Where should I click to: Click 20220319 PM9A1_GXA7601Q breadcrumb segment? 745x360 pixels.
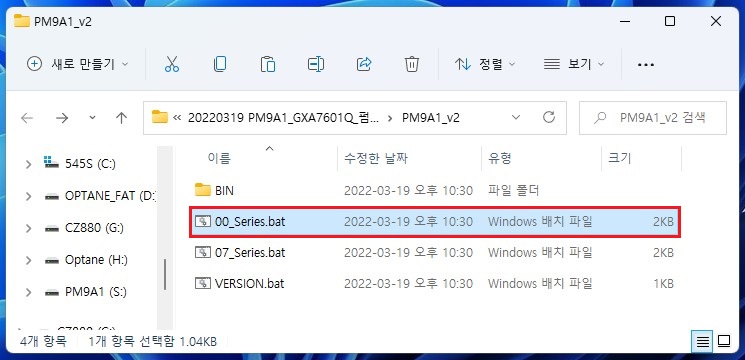(284, 118)
